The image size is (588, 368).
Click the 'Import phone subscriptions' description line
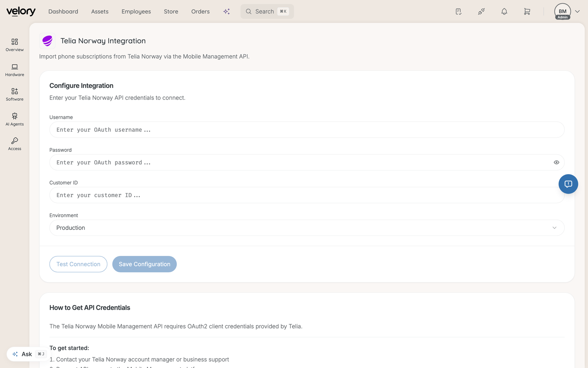tap(144, 56)
